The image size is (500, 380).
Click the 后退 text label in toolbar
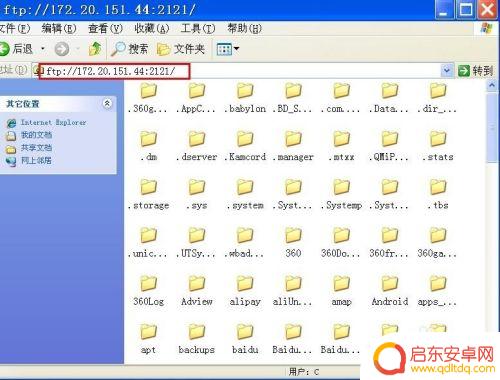click(x=23, y=49)
